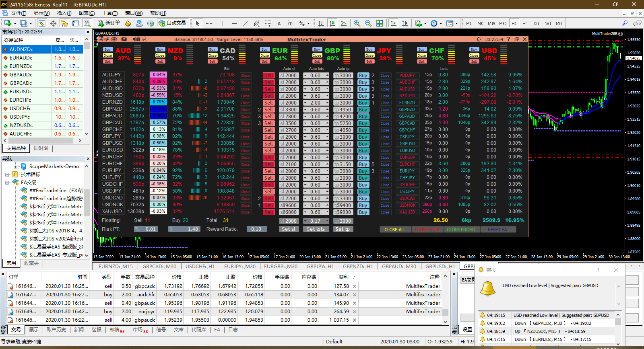Toggle the Terminal window icon

(x=76, y=23)
